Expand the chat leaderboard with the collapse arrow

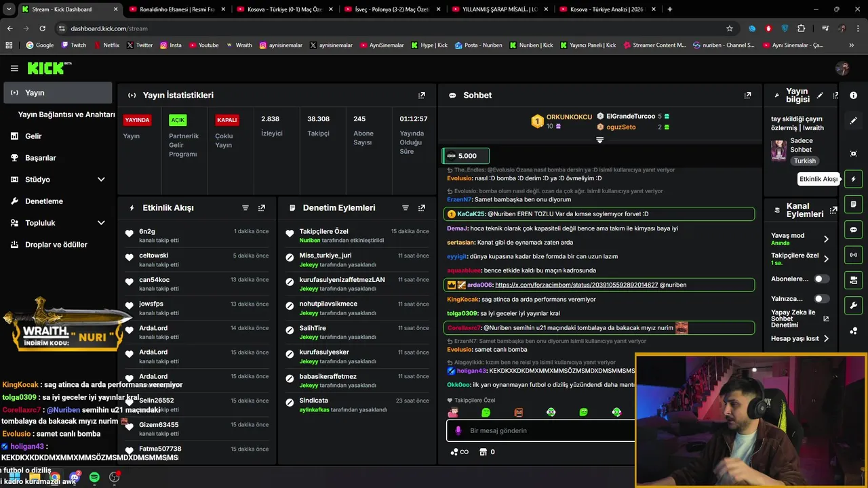pyautogui.click(x=599, y=140)
